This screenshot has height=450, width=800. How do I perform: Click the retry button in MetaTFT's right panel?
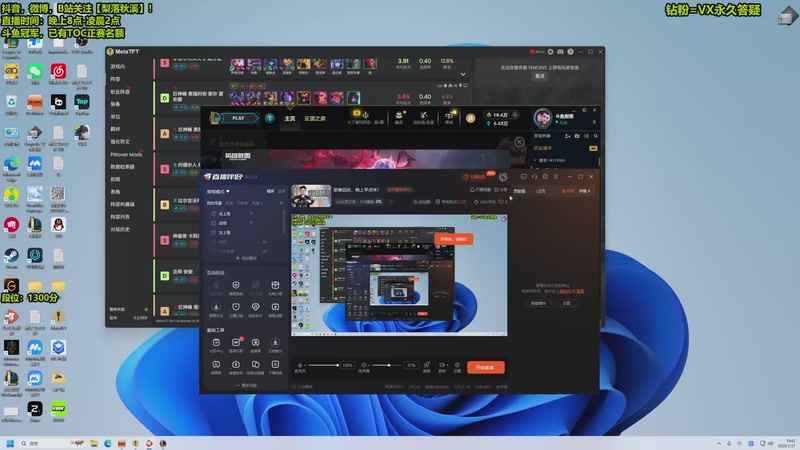[x=539, y=76]
